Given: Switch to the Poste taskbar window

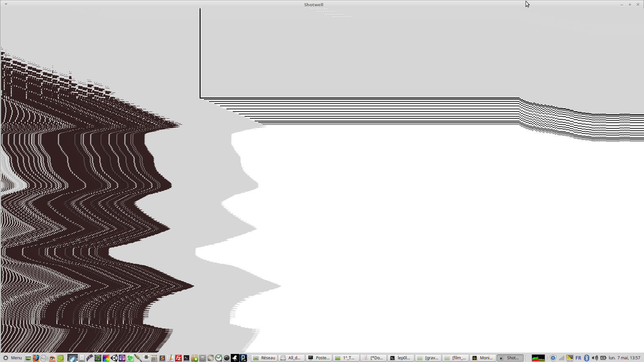Looking at the screenshot, I should (319, 358).
